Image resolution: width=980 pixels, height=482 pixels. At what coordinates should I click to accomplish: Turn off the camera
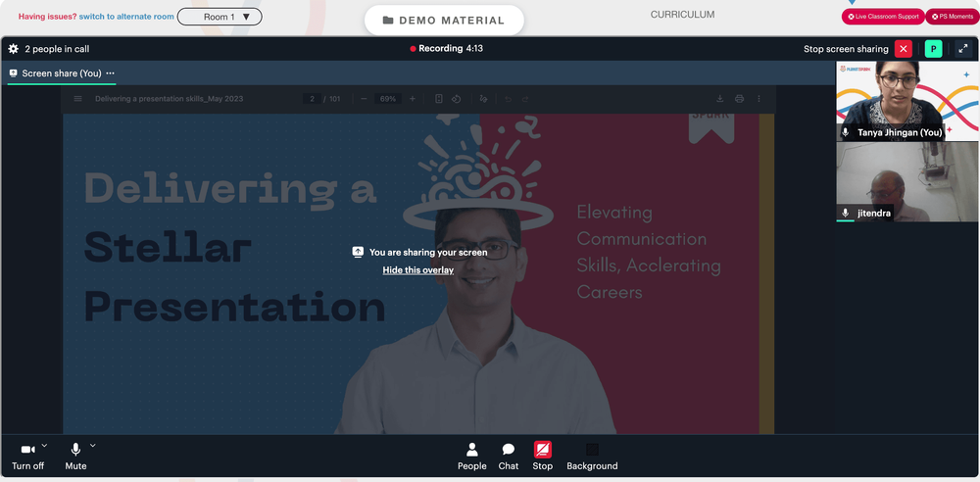click(x=27, y=457)
